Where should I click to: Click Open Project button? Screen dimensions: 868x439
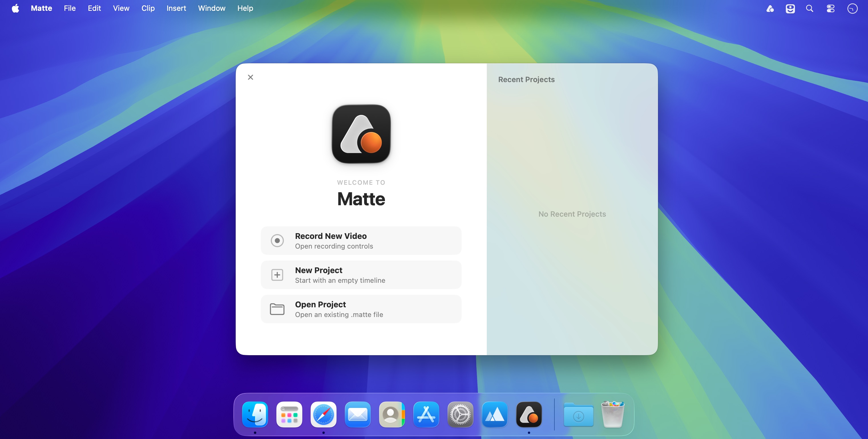click(361, 309)
